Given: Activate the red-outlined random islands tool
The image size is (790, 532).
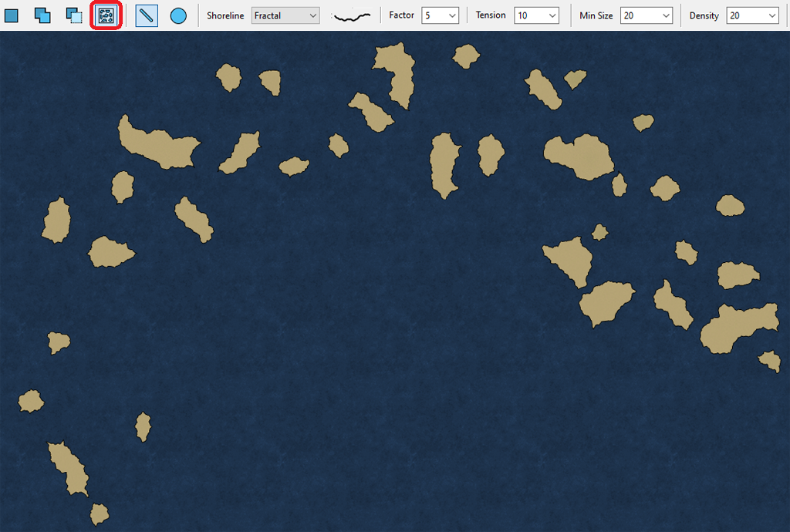Looking at the screenshot, I should pos(106,15).
